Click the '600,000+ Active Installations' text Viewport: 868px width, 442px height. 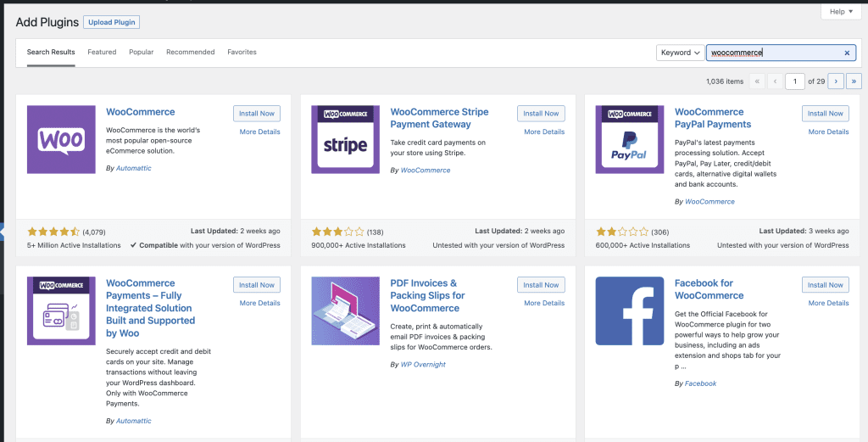[643, 245]
